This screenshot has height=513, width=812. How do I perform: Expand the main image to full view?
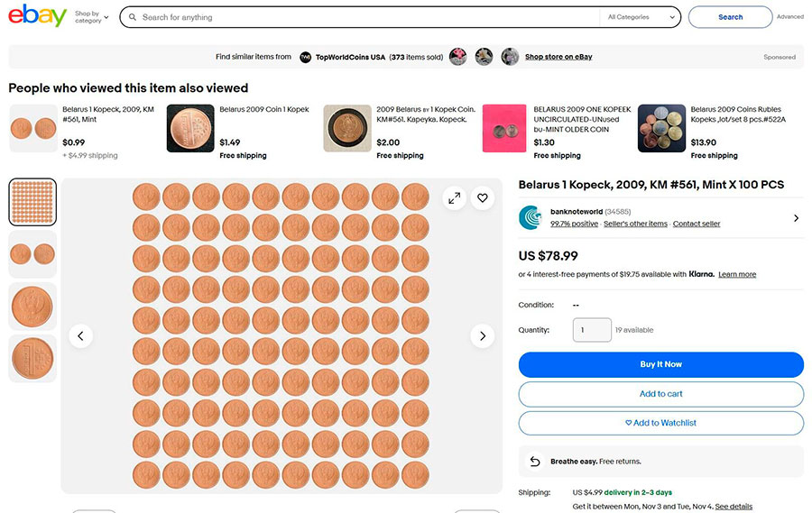point(454,198)
